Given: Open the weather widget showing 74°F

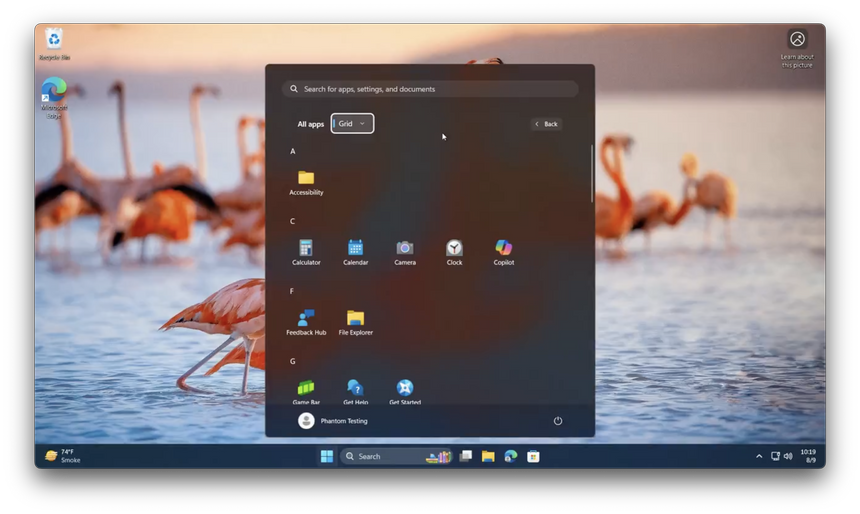Looking at the screenshot, I should click(63, 456).
